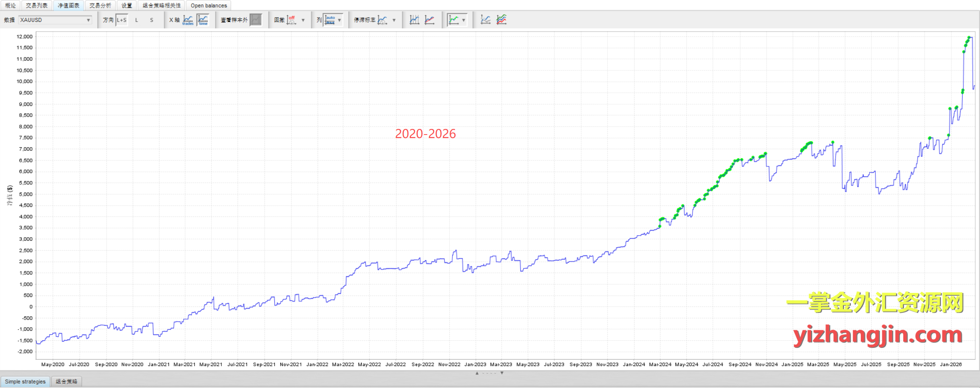Expand the drawdown (回撤) options arrow

point(303,20)
